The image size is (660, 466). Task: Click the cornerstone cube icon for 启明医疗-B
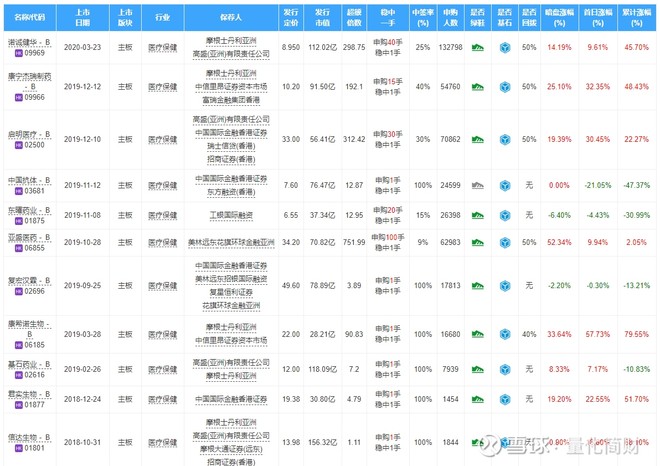pyautogui.click(x=505, y=139)
